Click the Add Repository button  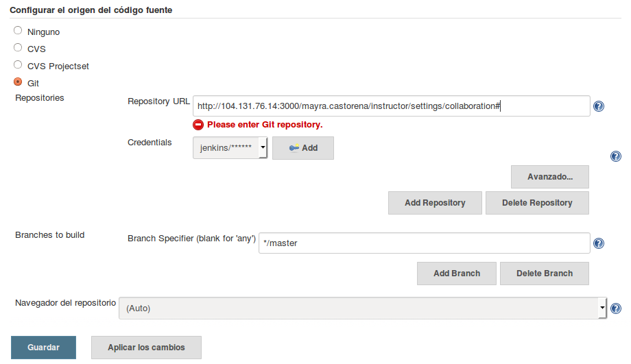[435, 203]
